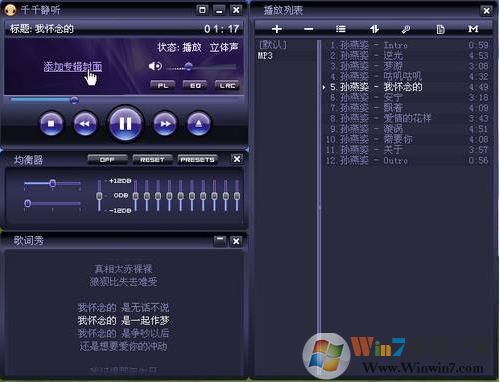
Task: Toggle the lyrics window with LRC
Action: (227, 85)
